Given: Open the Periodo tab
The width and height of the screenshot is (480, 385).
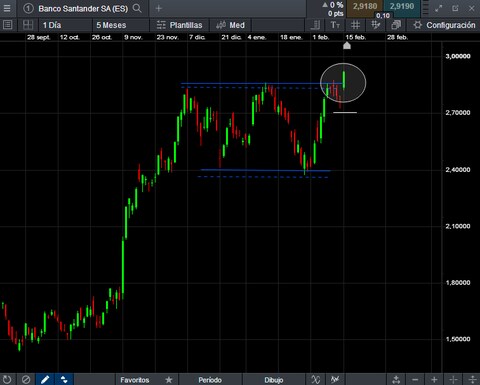Looking at the screenshot, I should (x=210, y=380).
